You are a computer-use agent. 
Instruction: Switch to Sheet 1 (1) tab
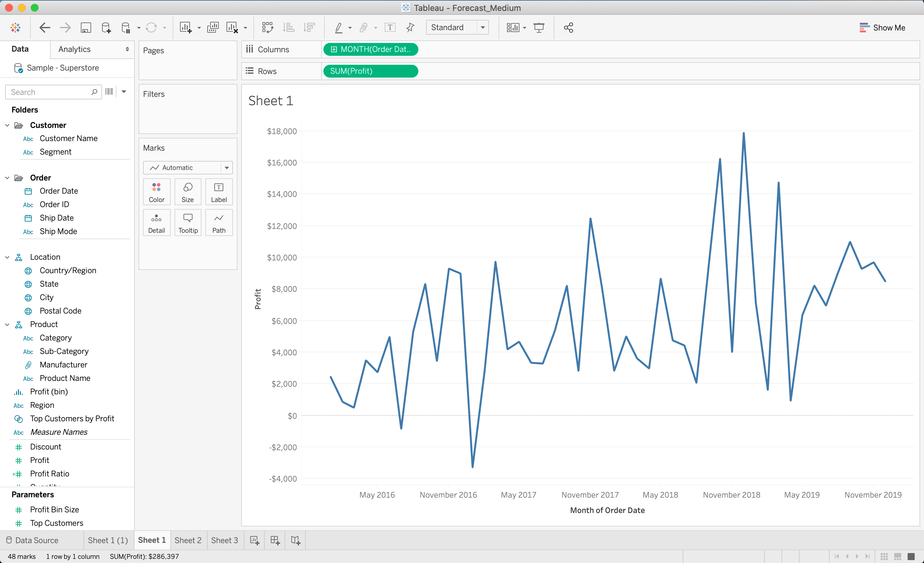click(108, 540)
